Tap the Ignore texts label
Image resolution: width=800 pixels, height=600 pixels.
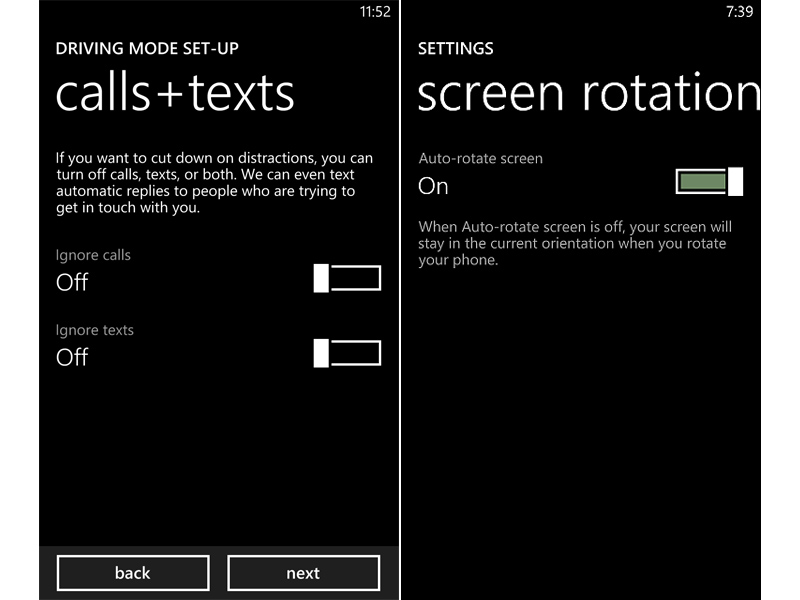[95, 330]
